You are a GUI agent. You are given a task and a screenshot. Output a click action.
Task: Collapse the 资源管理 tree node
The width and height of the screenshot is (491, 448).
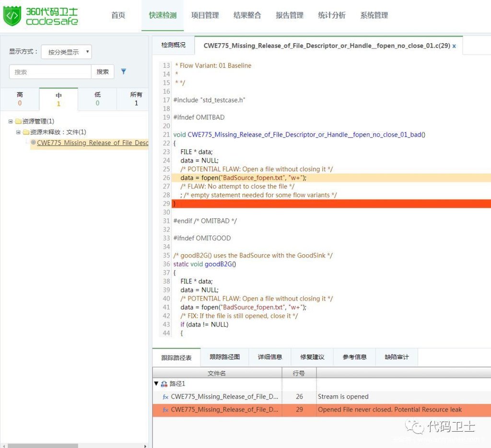click(11, 121)
